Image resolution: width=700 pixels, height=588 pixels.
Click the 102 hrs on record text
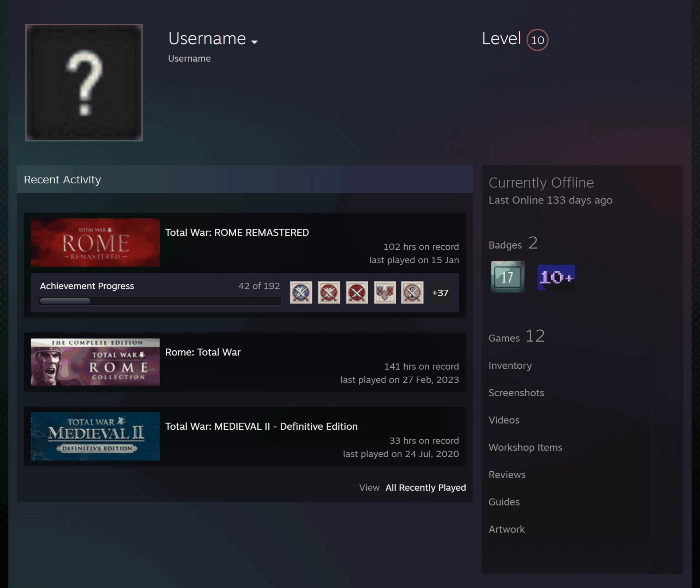(x=421, y=247)
